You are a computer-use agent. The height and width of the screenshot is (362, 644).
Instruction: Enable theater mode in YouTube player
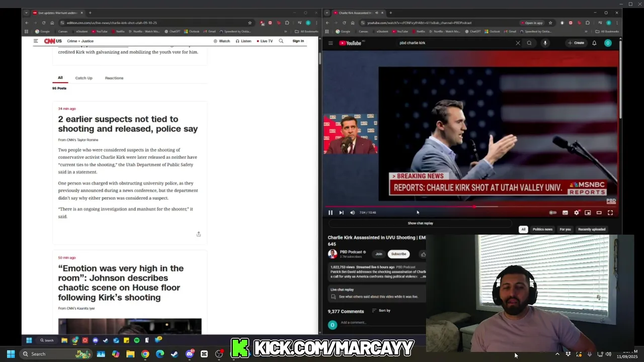click(599, 213)
